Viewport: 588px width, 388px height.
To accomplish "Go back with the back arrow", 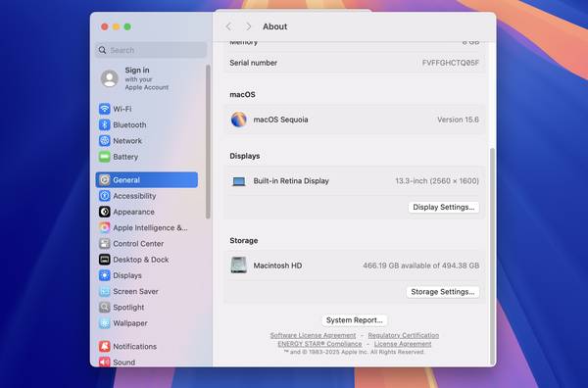I will point(228,26).
